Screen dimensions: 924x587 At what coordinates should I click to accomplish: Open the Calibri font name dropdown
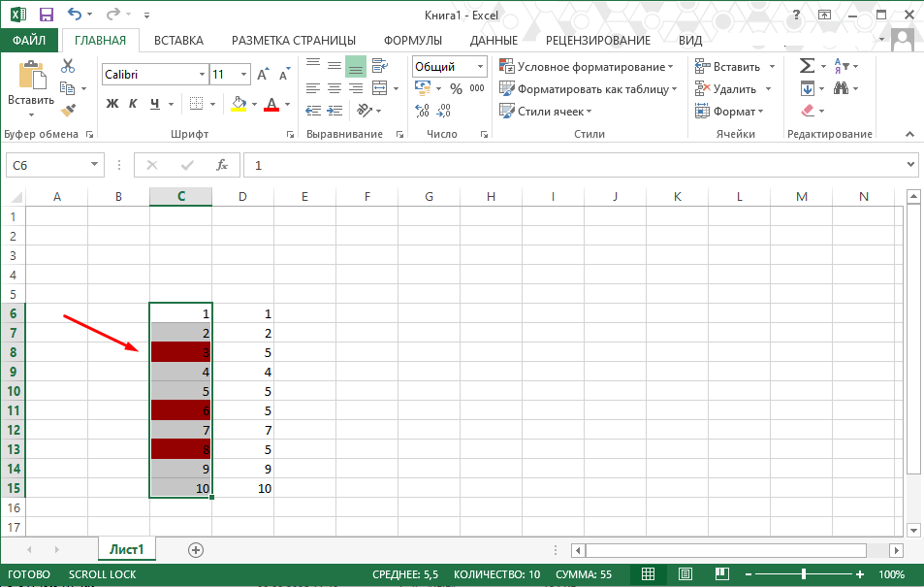[202, 75]
